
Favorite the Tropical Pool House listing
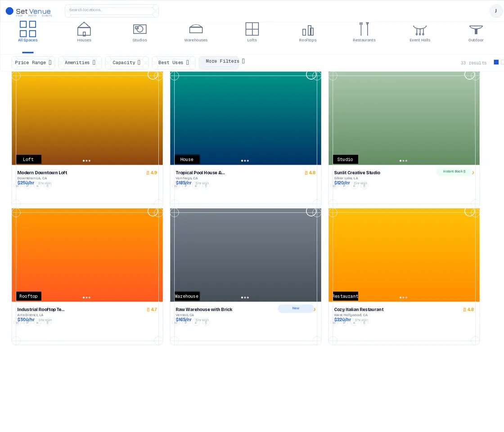point(312,75)
